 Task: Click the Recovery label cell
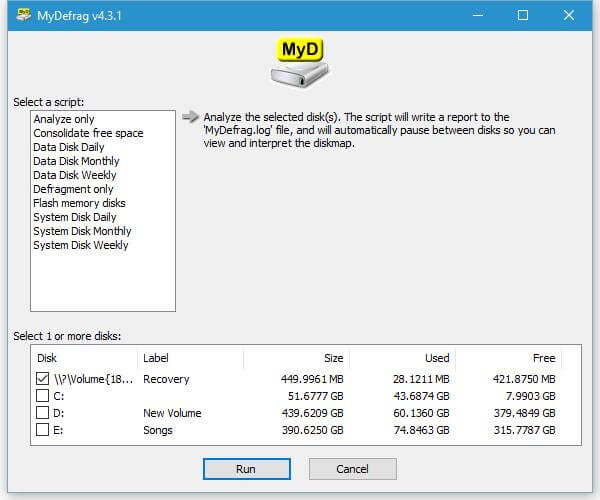(166, 379)
